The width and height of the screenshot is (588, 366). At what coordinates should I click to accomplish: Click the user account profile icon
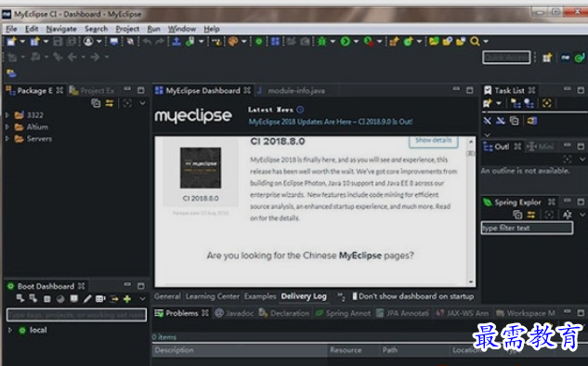tap(88, 41)
